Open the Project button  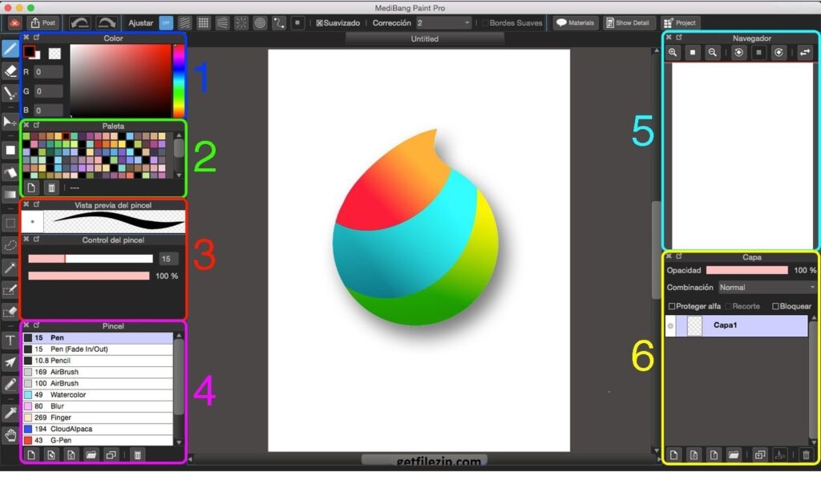point(680,22)
